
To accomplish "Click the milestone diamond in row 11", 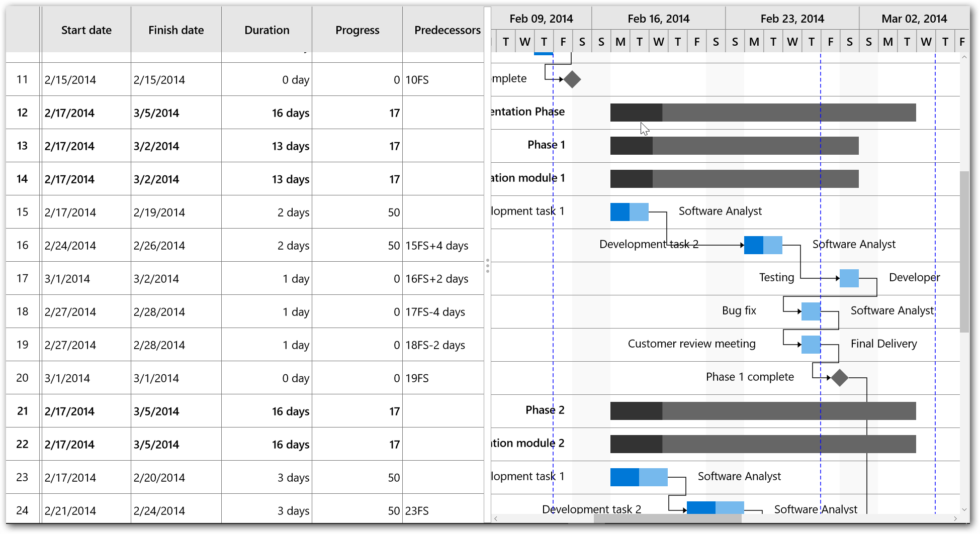I will coord(572,79).
